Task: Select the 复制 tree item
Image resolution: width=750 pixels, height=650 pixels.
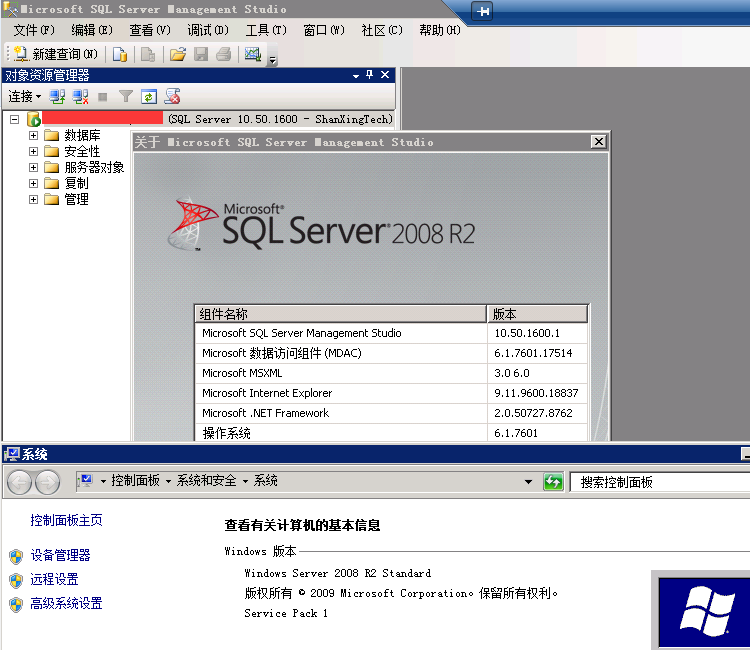Action: (x=77, y=183)
